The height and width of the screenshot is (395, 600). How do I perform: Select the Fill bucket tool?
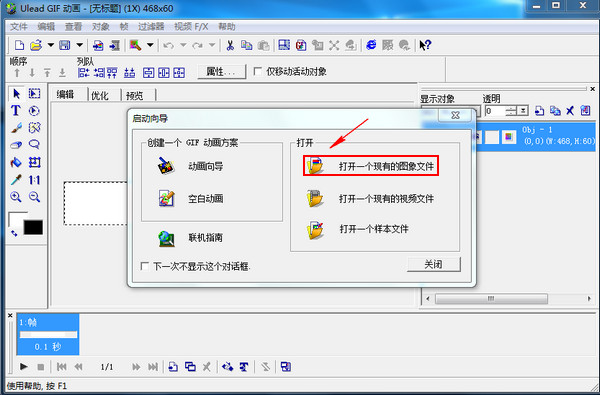click(x=16, y=162)
